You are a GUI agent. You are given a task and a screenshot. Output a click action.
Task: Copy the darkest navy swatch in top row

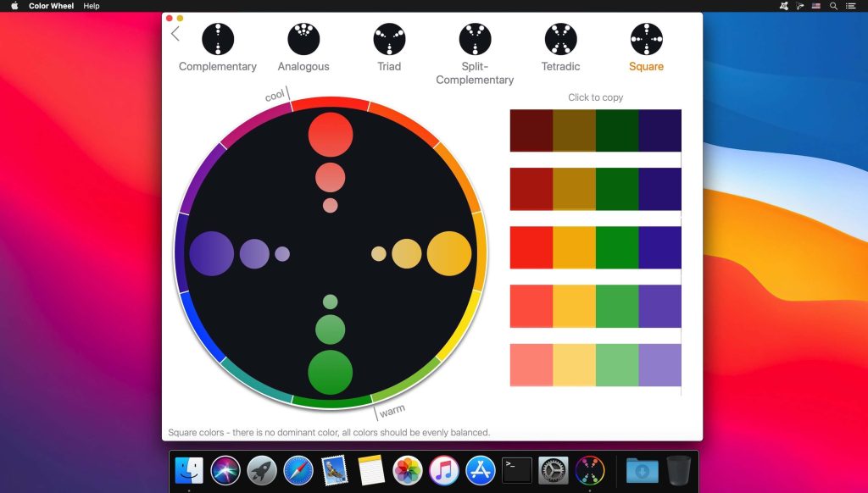coord(659,130)
